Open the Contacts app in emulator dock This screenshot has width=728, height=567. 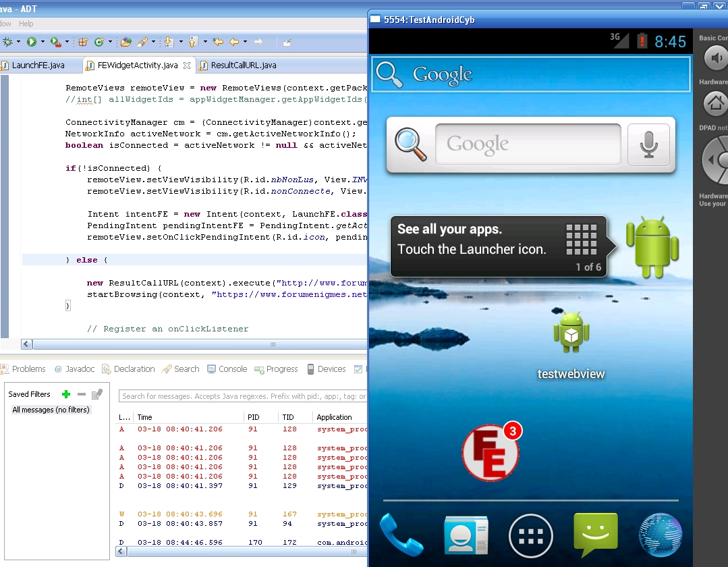(x=466, y=535)
